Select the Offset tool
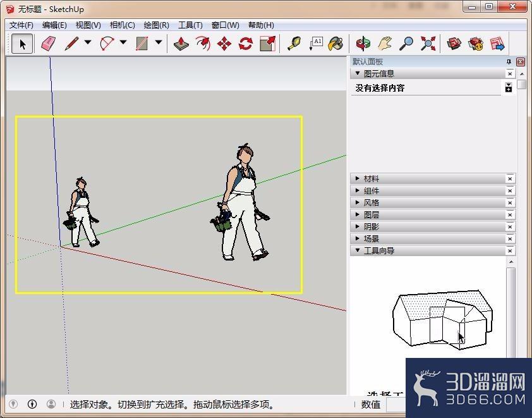The image size is (532, 418). pyautogui.click(x=203, y=44)
